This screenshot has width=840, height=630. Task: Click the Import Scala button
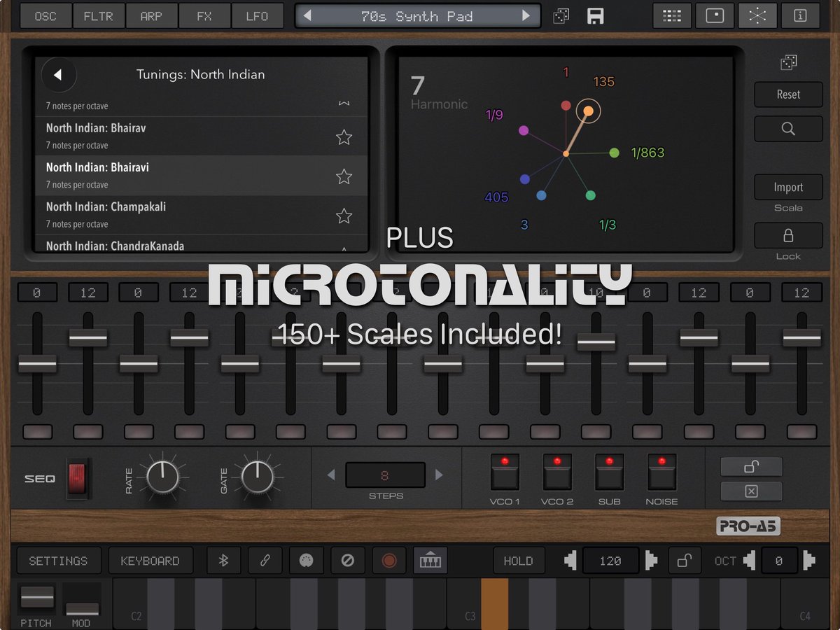point(788,188)
